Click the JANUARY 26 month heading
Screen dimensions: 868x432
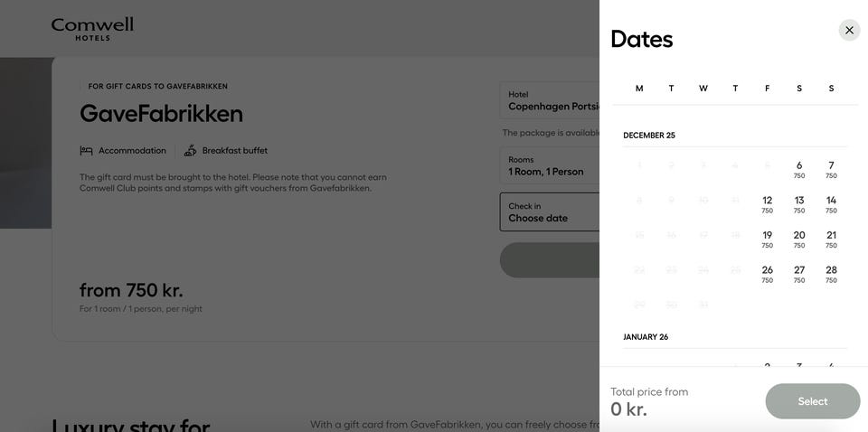(646, 337)
